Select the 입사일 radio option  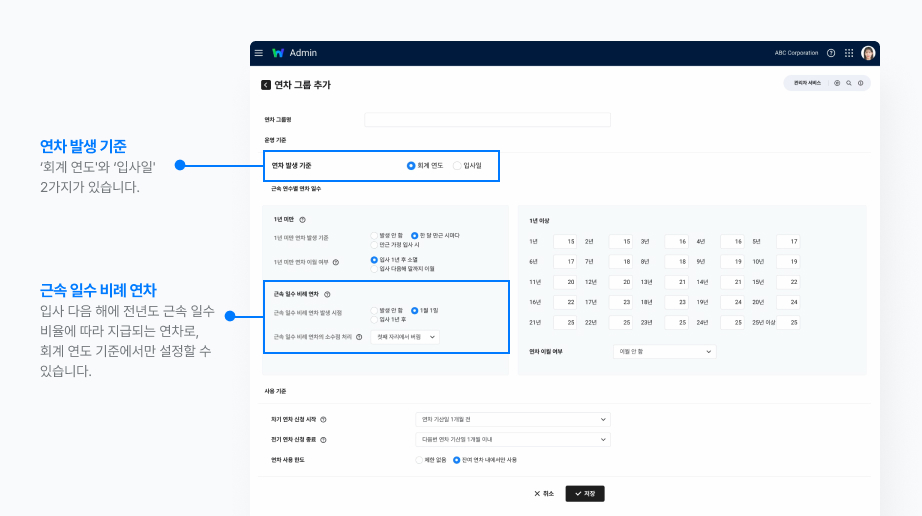pyautogui.click(x=458, y=165)
